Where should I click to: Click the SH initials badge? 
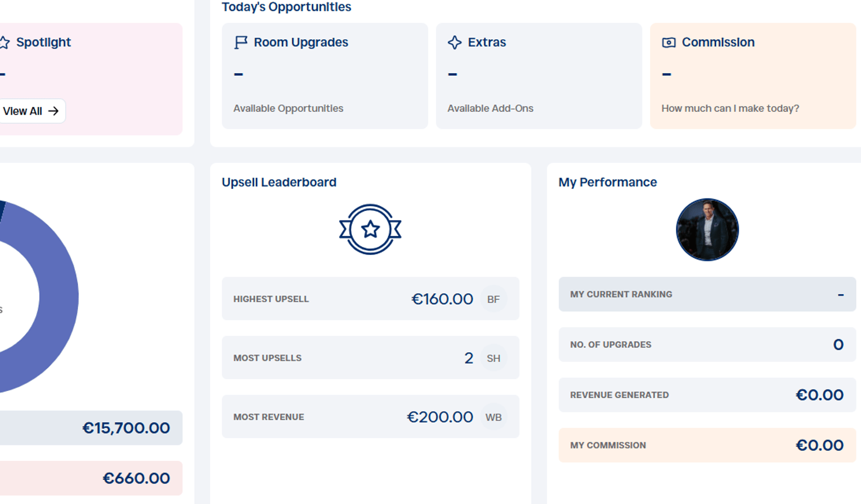(493, 358)
